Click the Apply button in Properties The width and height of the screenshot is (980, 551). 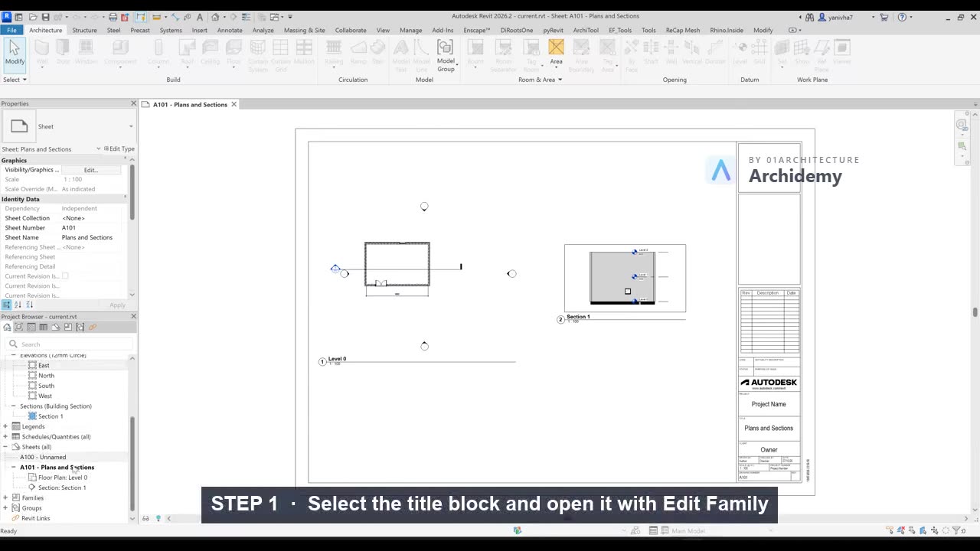(x=117, y=305)
